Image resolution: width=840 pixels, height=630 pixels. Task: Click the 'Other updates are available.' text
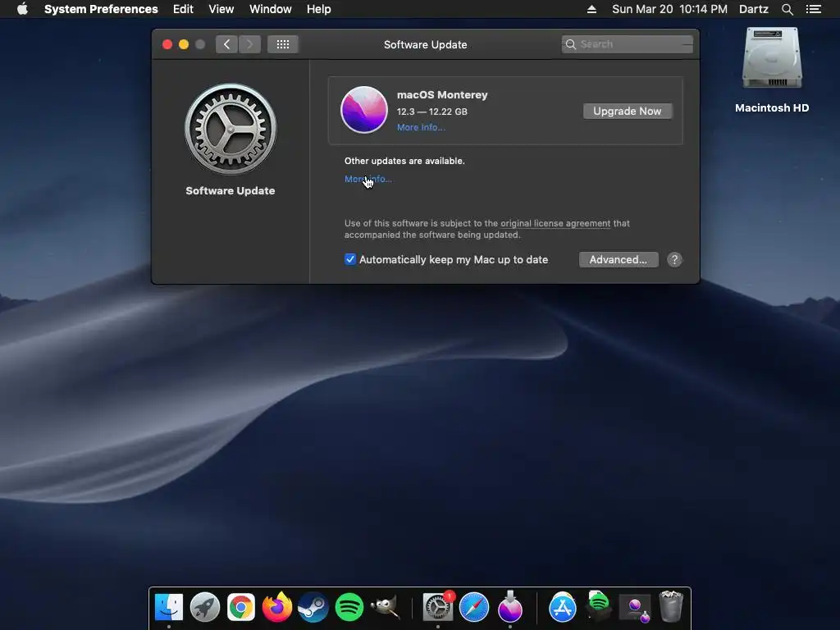coord(404,161)
